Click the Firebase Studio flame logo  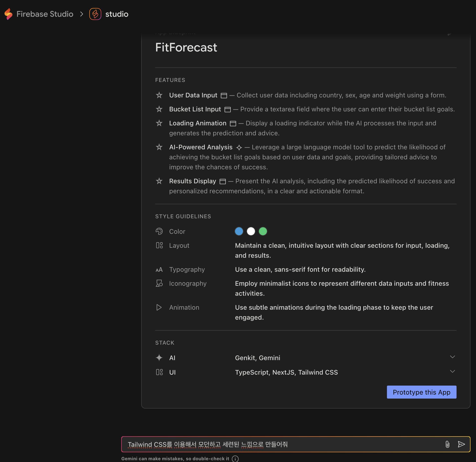tap(8, 14)
